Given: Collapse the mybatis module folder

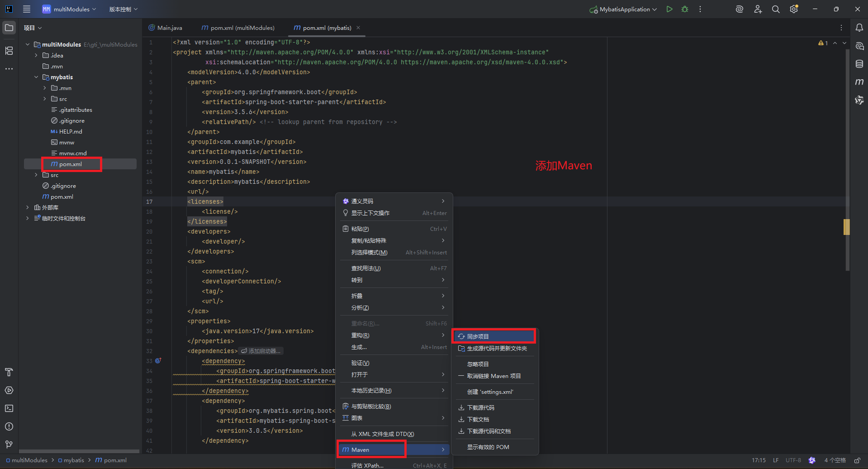Looking at the screenshot, I should [37, 77].
